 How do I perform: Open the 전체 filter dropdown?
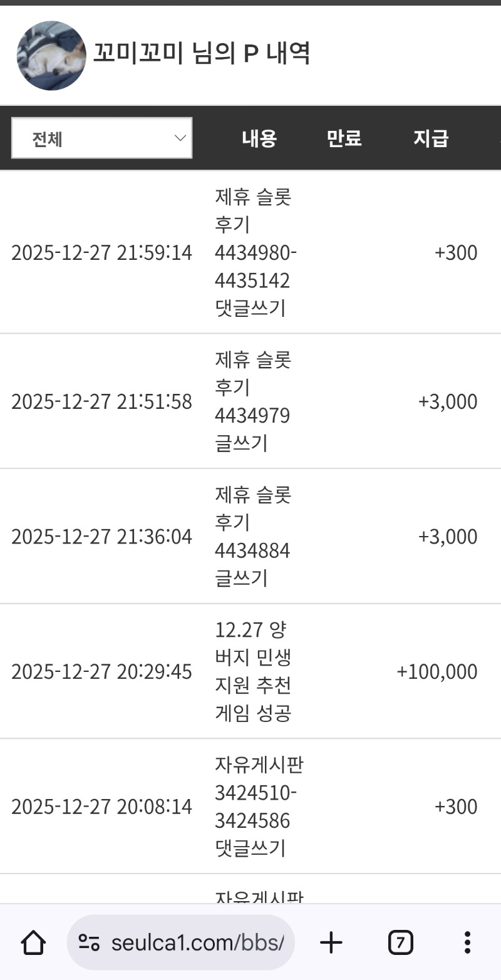tap(101, 138)
